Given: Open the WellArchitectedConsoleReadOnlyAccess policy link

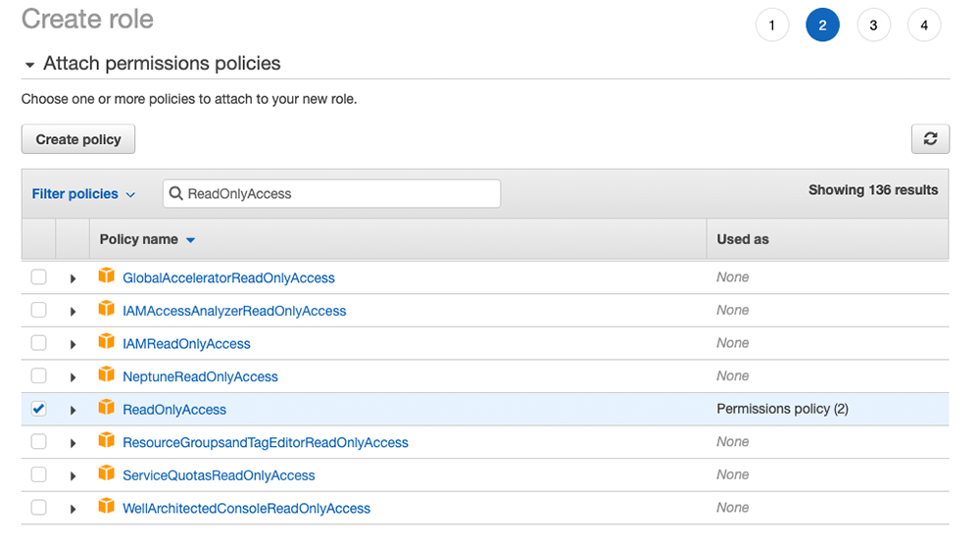Looking at the screenshot, I should coord(246,509).
